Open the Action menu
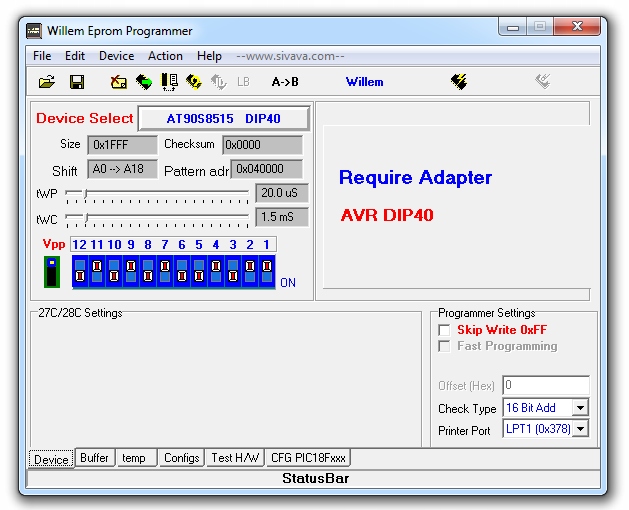 (165, 56)
